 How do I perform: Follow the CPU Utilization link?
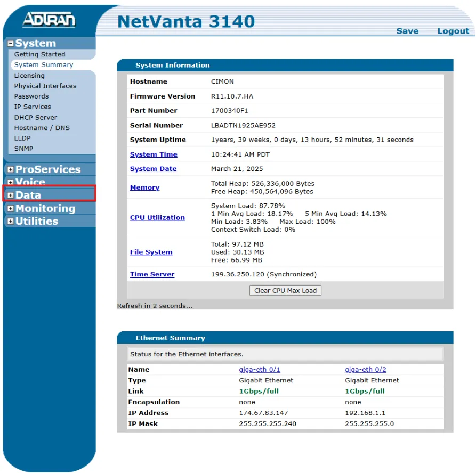[157, 217]
